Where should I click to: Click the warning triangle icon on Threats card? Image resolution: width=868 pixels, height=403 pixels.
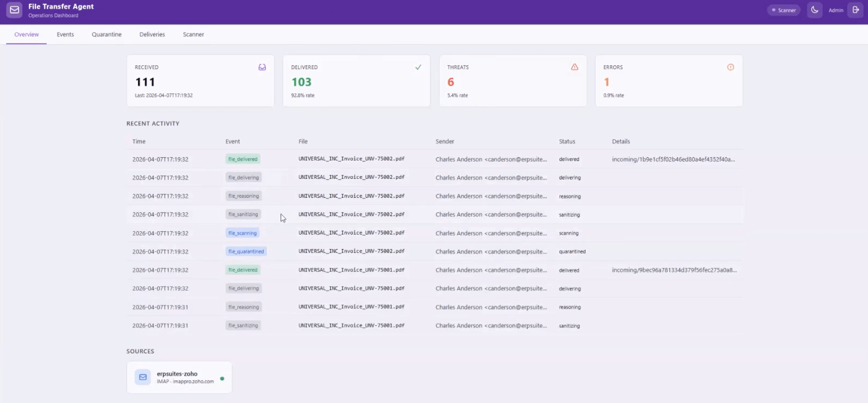(574, 67)
